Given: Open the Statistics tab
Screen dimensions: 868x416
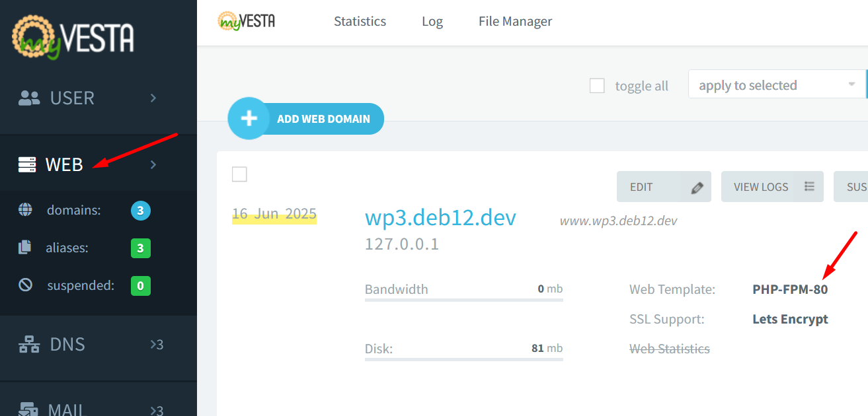Looking at the screenshot, I should (x=360, y=21).
